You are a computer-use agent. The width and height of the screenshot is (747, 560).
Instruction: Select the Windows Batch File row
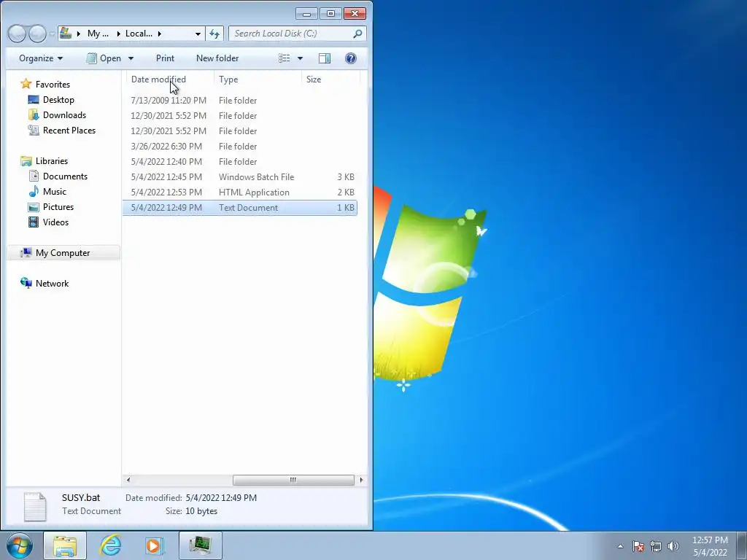click(x=239, y=176)
